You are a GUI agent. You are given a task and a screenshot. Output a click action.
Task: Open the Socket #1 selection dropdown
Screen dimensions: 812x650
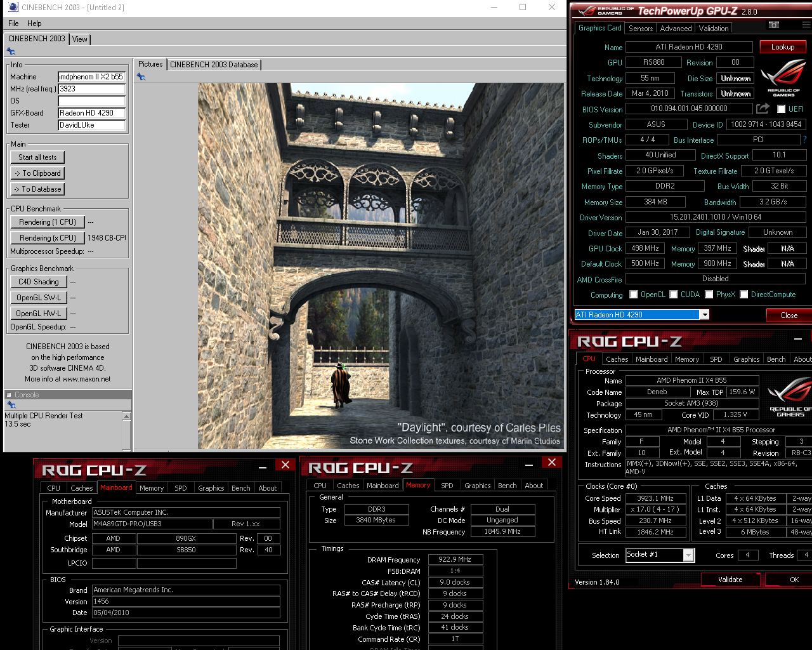(x=688, y=555)
